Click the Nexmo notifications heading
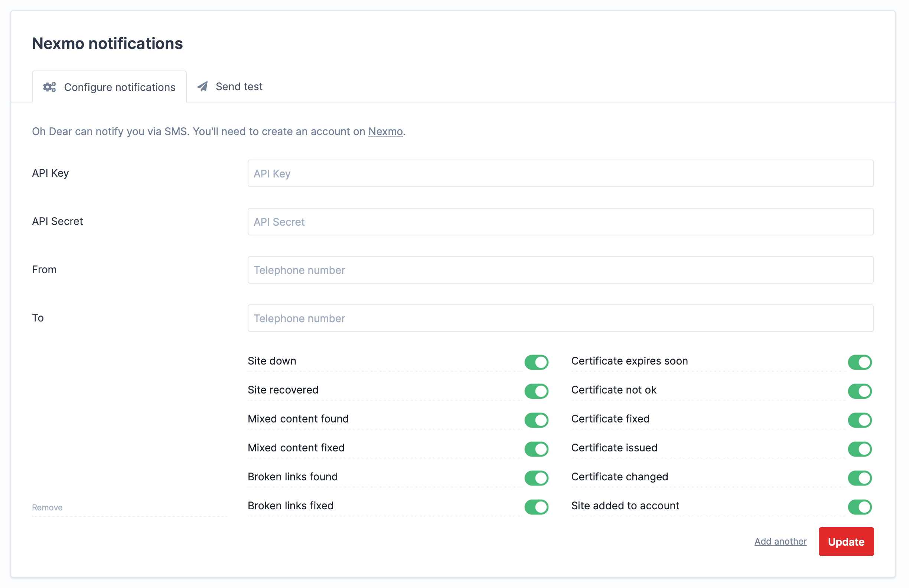This screenshot has width=909, height=588. (107, 43)
